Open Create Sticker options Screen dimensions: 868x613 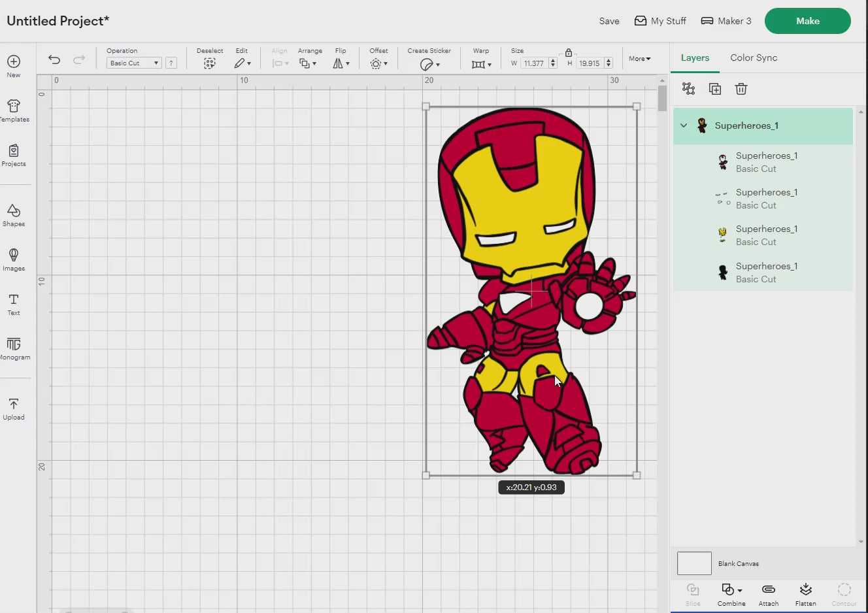[429, 64]
